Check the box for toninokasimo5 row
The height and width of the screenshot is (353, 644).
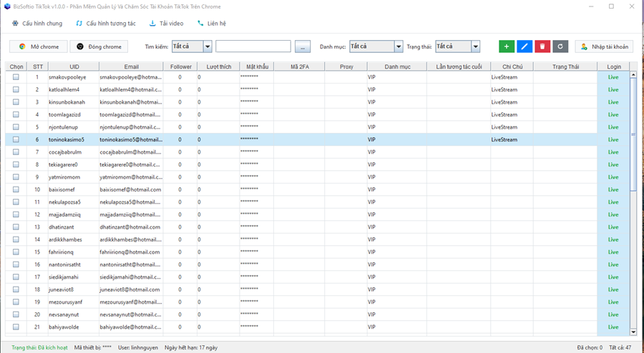point(16,140)
